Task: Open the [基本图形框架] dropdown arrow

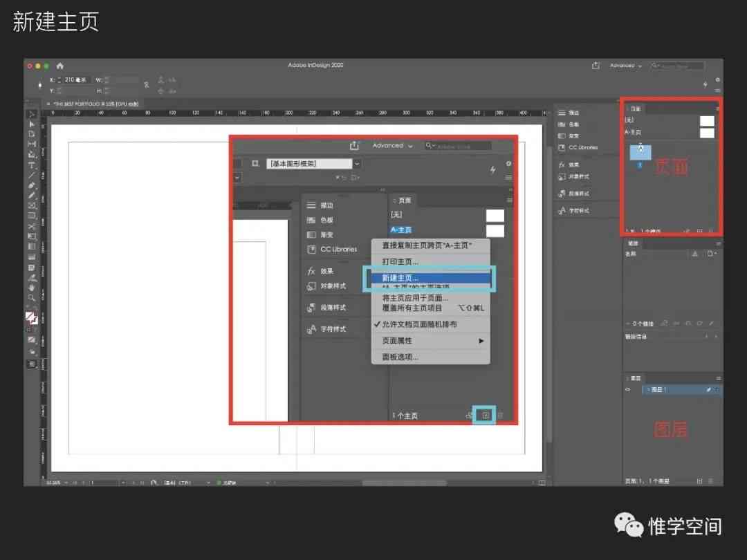Action: [357, 163]
